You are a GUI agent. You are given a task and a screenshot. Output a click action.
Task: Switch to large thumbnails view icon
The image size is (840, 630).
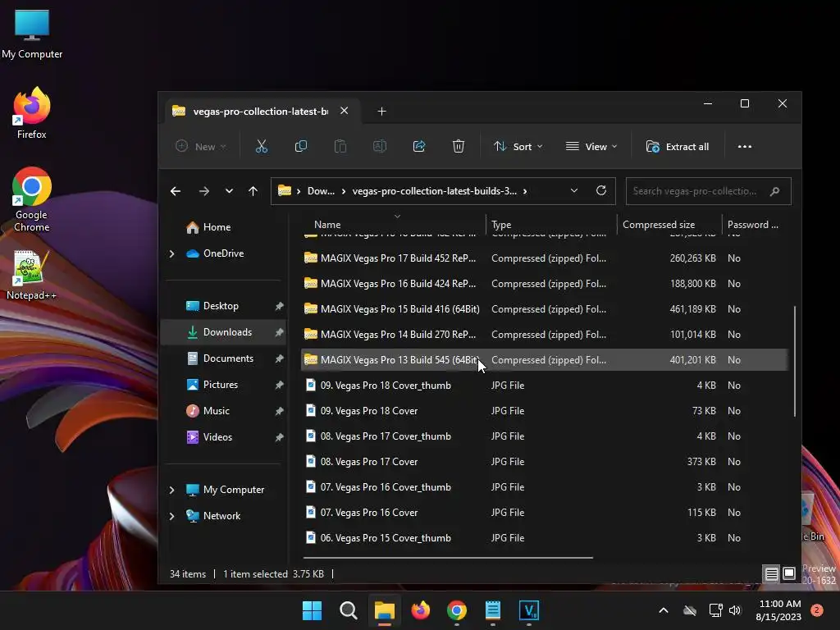[789, 573]
